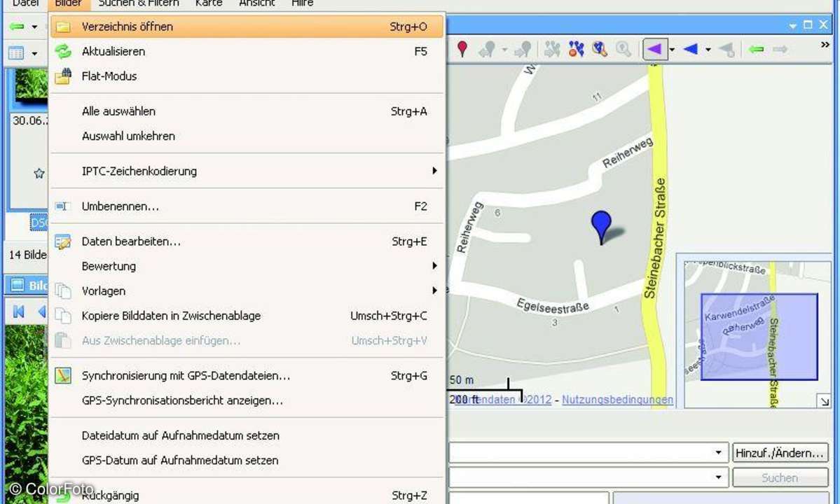Image resolution: width=840 pixels, height=504 pixels.
Task: Click the blue left-pointing triangle icon
Action: coord(691,49)
